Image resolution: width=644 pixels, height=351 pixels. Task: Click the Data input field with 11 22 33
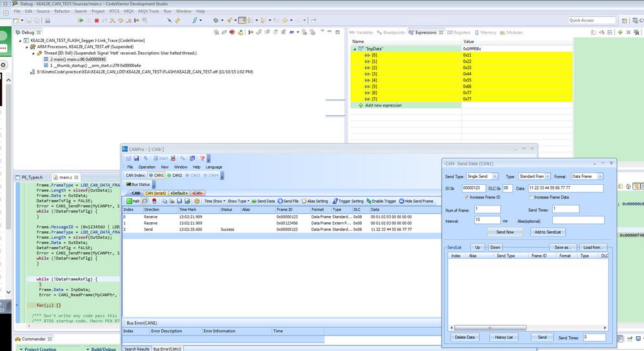click(x=565, y=188)
